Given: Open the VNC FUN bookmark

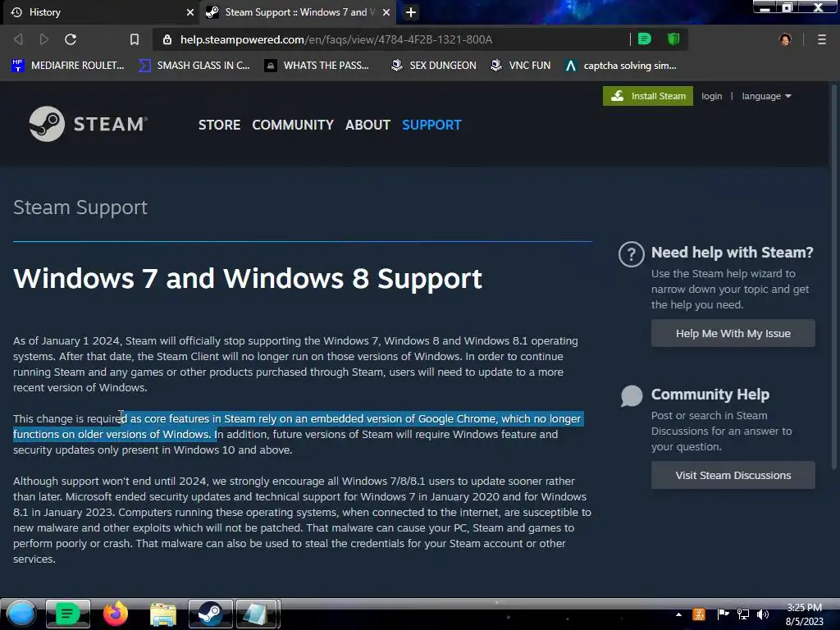Looking at the screenshot, I should coord(520,66).
